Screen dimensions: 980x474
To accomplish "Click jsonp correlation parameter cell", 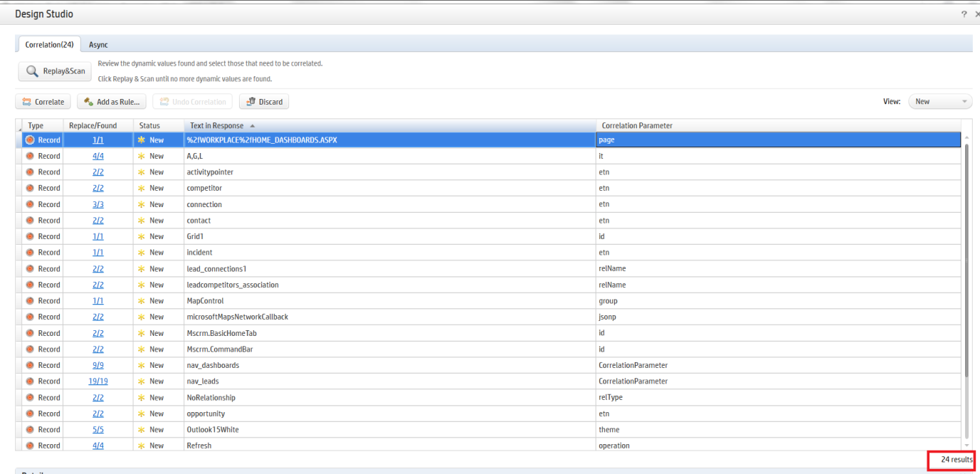I will pyautogui.click(x=779, y=317).
